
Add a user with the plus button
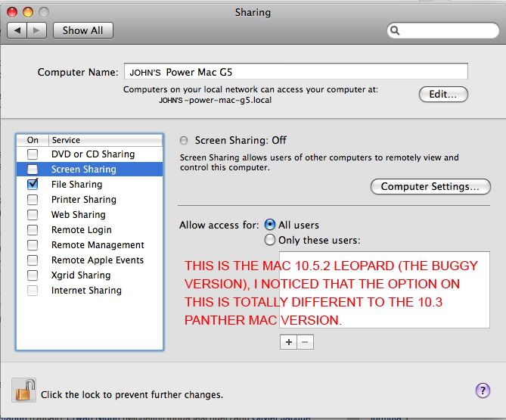coord(288,342)
